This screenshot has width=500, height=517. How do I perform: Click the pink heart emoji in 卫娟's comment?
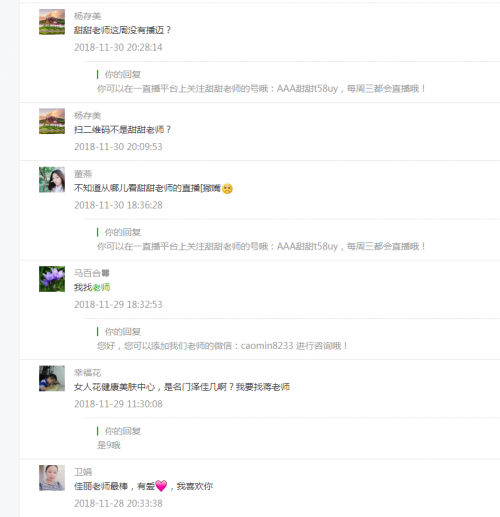(x=161, y=486)
